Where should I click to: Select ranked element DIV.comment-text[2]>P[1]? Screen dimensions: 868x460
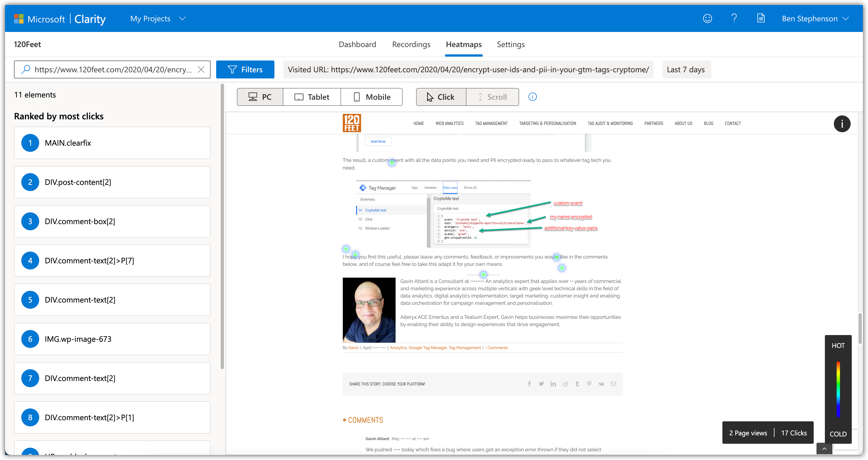[112, 417]
